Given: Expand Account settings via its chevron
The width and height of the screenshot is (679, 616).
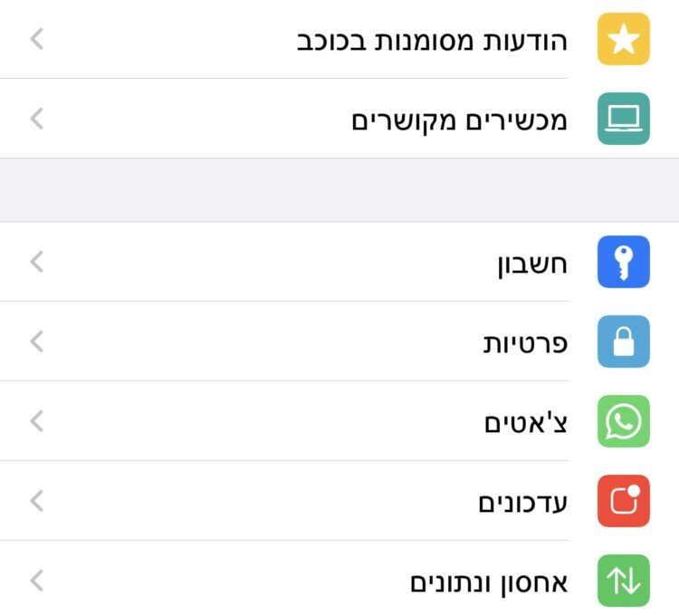Looking at the screenshot, I should click(x=37, y=262).
